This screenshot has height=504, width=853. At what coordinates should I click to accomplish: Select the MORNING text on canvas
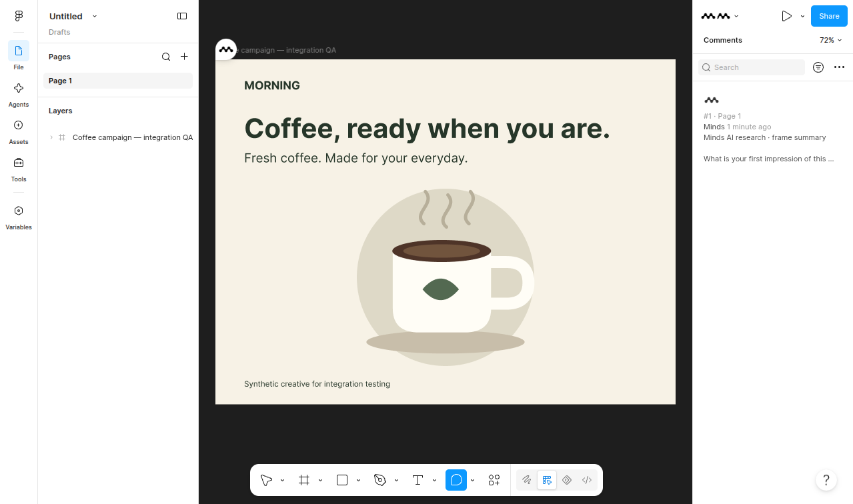coord(272,85)
